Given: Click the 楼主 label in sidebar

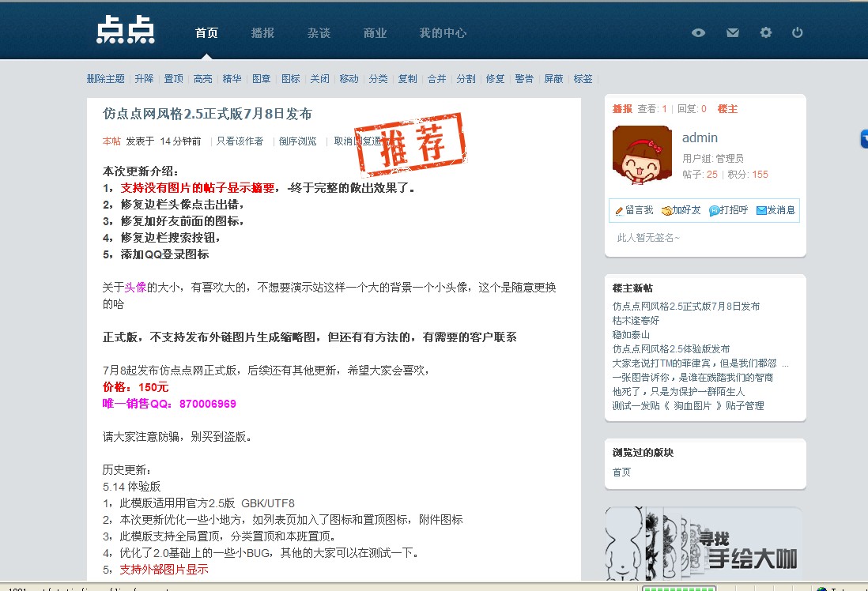Looking at the screenshot, I should (x=727, y=108).
